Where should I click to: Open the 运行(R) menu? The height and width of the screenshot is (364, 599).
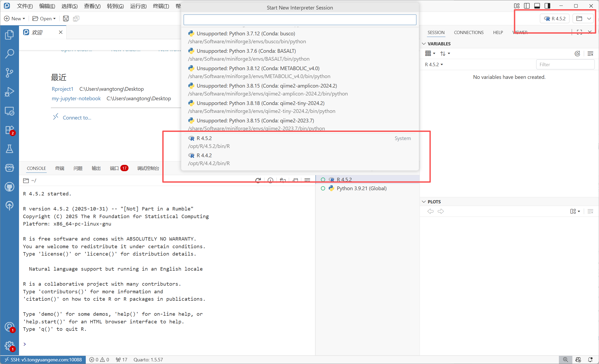[138, 6]
